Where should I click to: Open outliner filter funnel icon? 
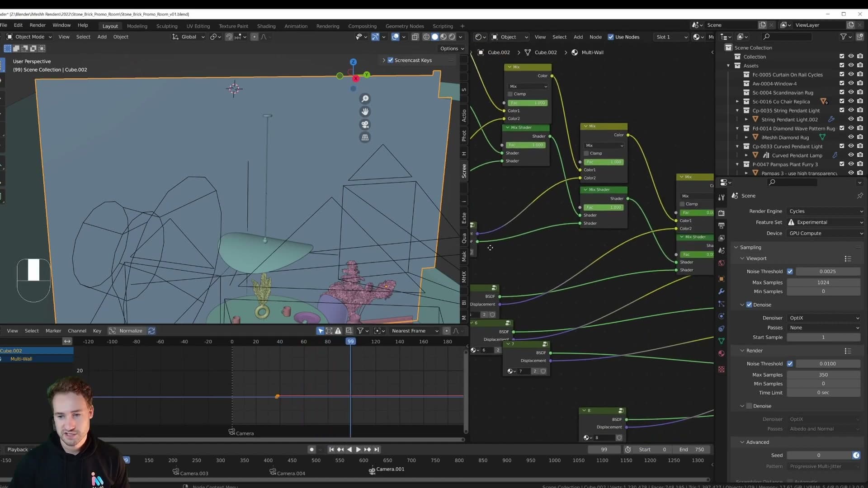pyautogui.click(x=843, y=37)
